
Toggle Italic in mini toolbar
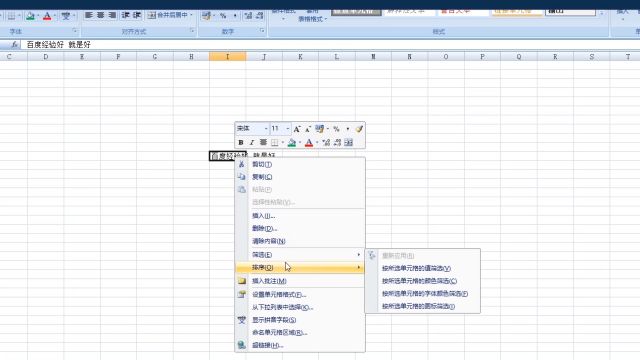coord(252,142)
